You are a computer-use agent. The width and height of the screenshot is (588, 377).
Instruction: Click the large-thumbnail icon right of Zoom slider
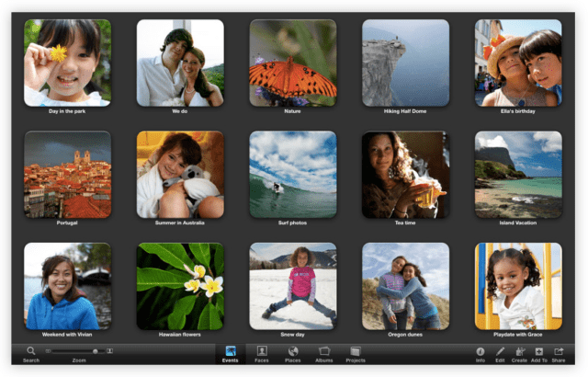pos(109,351)
